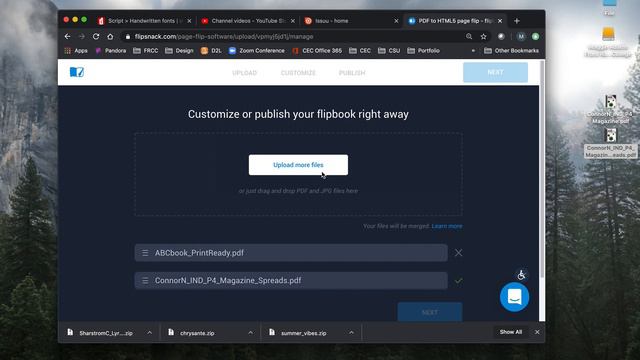The height and width of the screenshot is (360, 640).
Task: Click the zoom magnifier icon in address bar
Action: [x=469, y=37]
